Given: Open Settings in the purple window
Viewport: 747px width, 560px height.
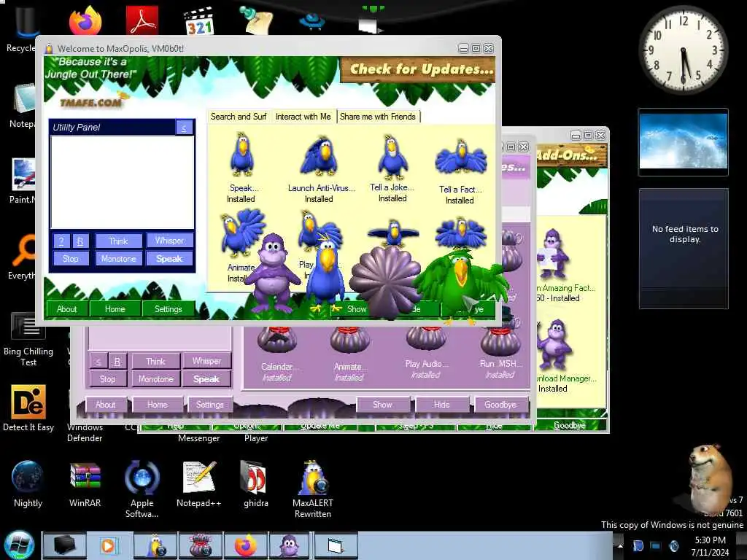Looking at the screenshot, I should point(209,404).
